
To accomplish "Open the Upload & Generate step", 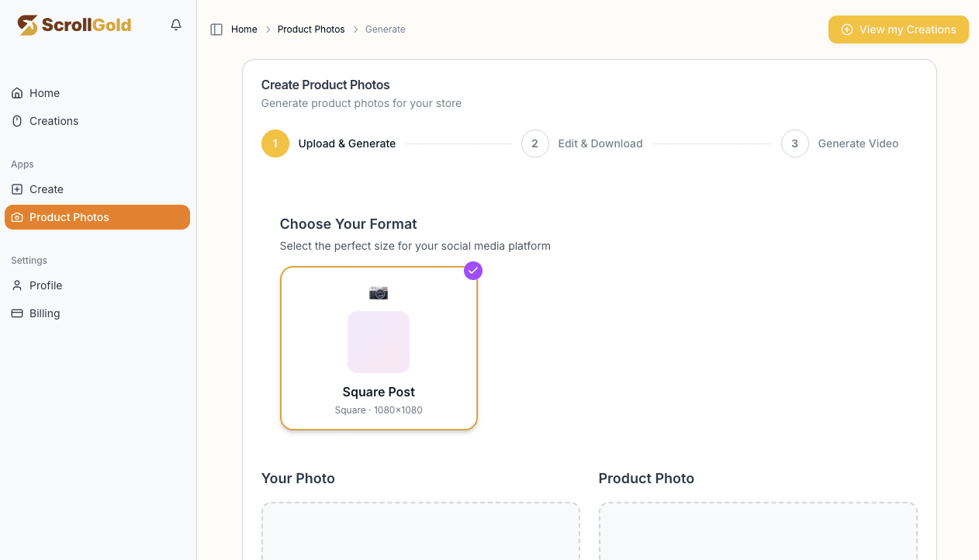I will click(347, 143).
